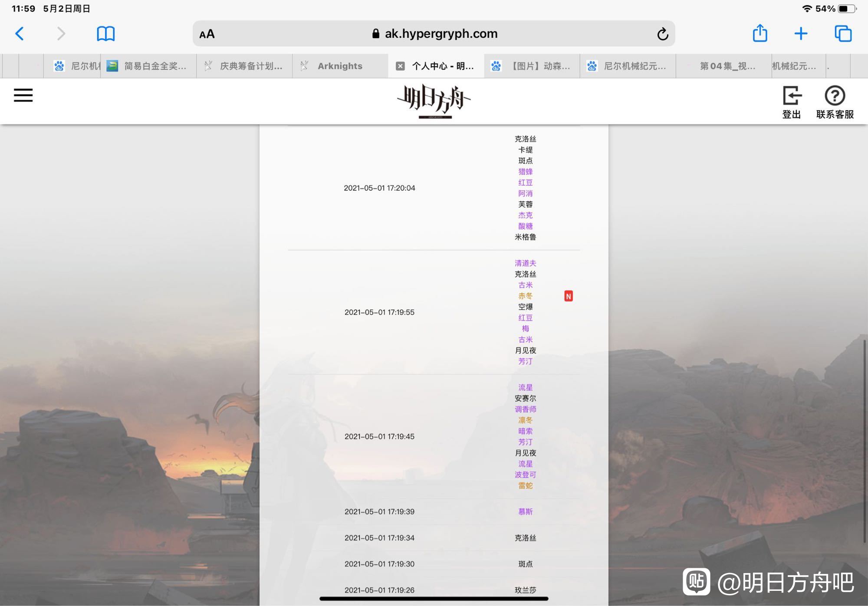Click the operator name 玫兰莎
Screen dimensions: 868x606
(525, 590)
